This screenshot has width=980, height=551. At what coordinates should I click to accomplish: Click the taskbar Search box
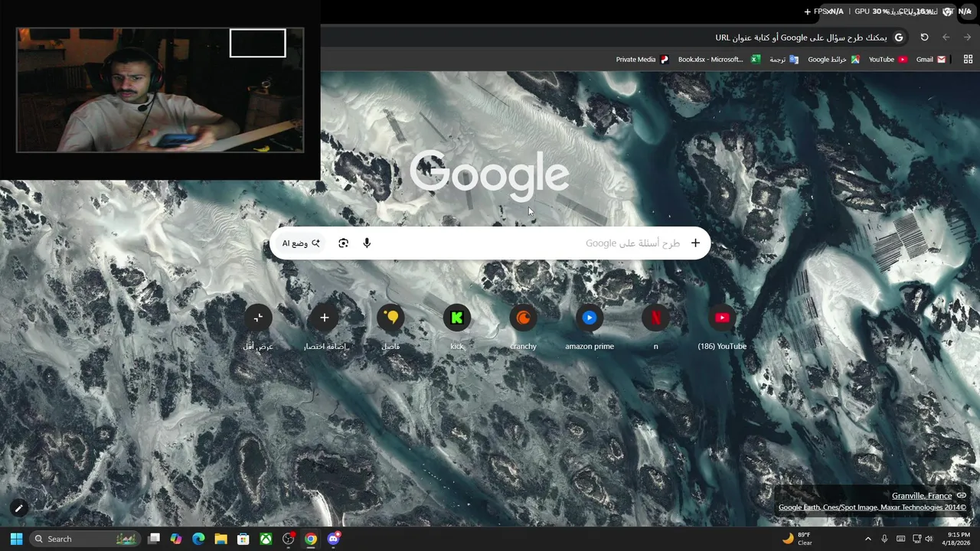tap(86, 539)
